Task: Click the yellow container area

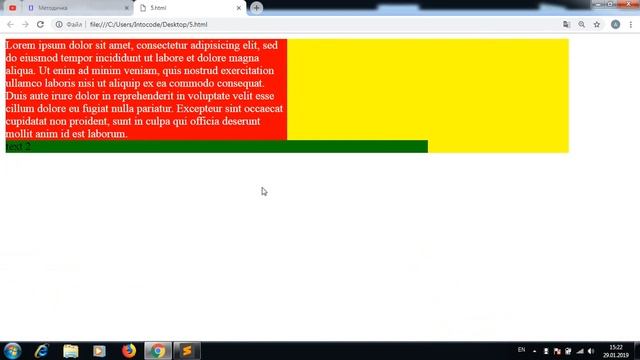Action: pyautogui.click(x=428, y=89)
